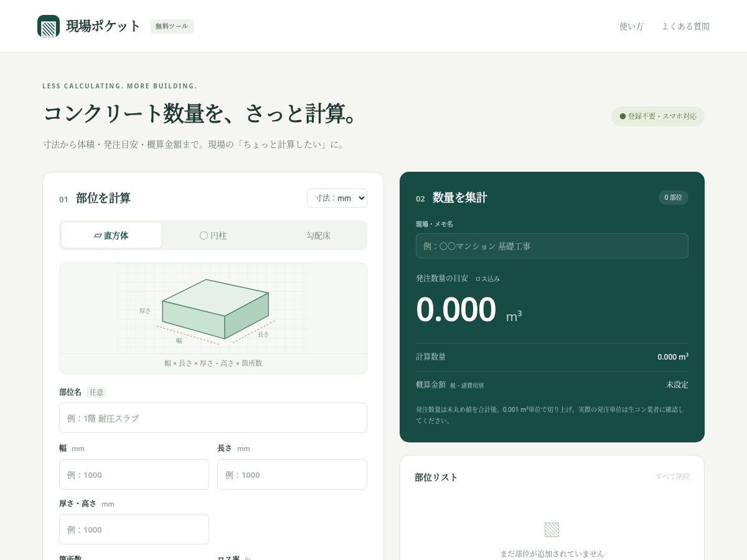The width and height of the screenshot is (747, 560).
Task: Click the 任意 tag beside 部位名
Action: [x=96, y=392]
